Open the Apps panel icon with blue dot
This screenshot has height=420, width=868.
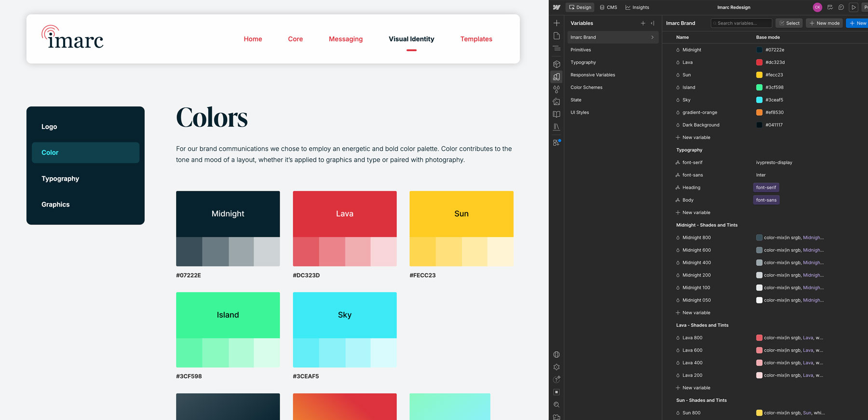click(x=556, y=143)
